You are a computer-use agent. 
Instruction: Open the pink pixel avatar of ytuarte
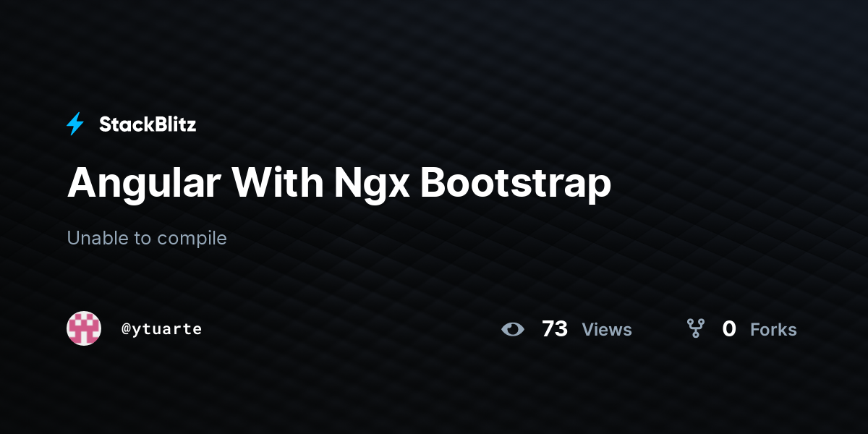click(84, 328)
